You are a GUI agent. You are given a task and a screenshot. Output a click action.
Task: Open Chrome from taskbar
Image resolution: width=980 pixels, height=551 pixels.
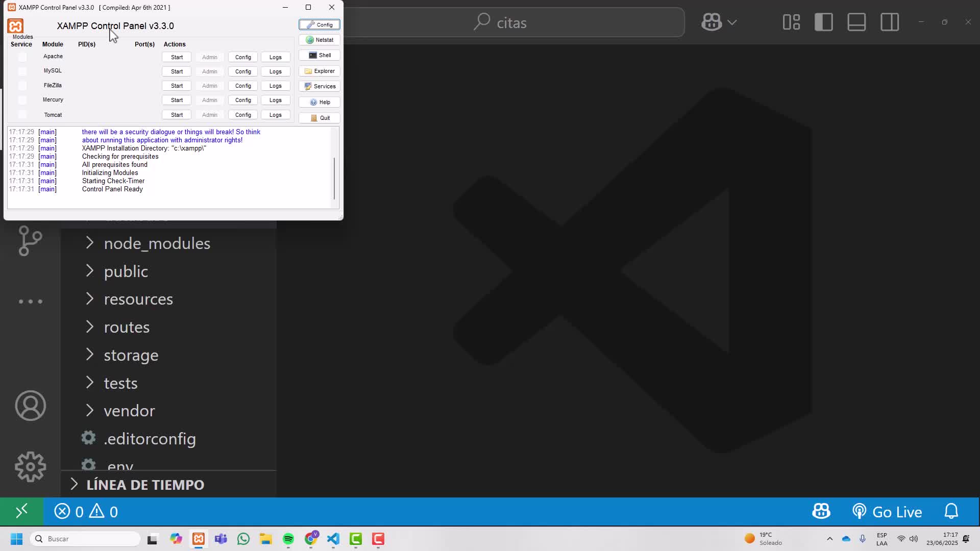pos(311,539)
